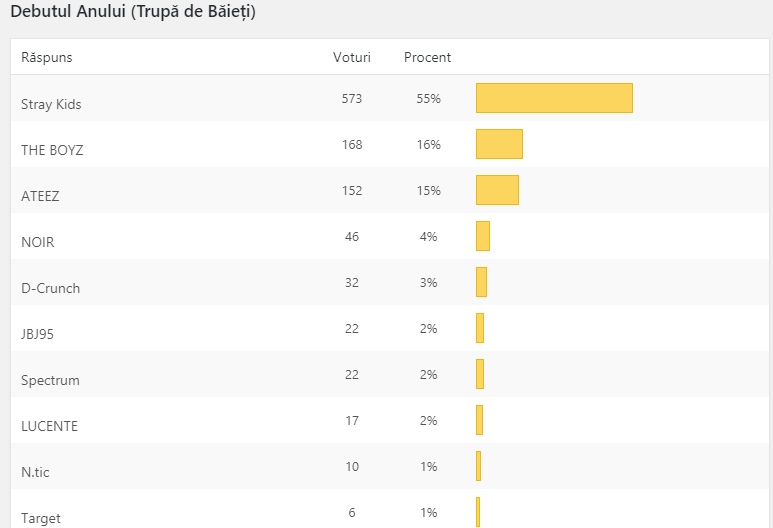Viewport: 773px width, 528px height.
Task: Click the LUCENTE row name
Action: (49, 426)
